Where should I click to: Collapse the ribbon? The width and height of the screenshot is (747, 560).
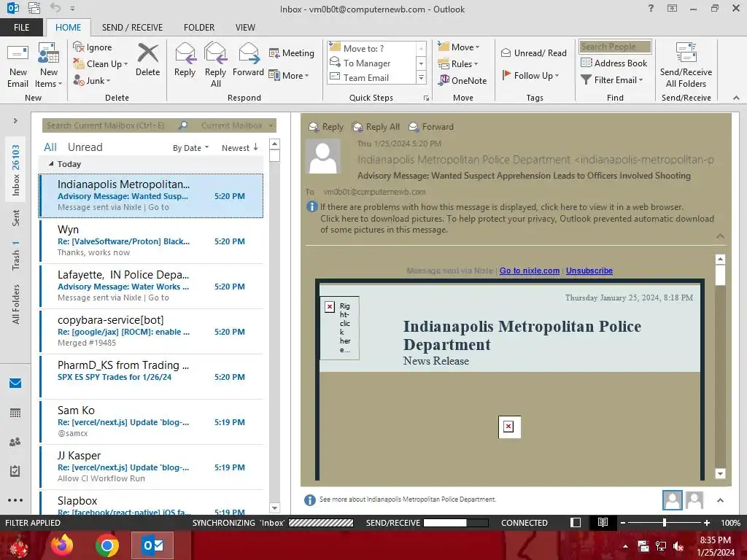[736, 98]
